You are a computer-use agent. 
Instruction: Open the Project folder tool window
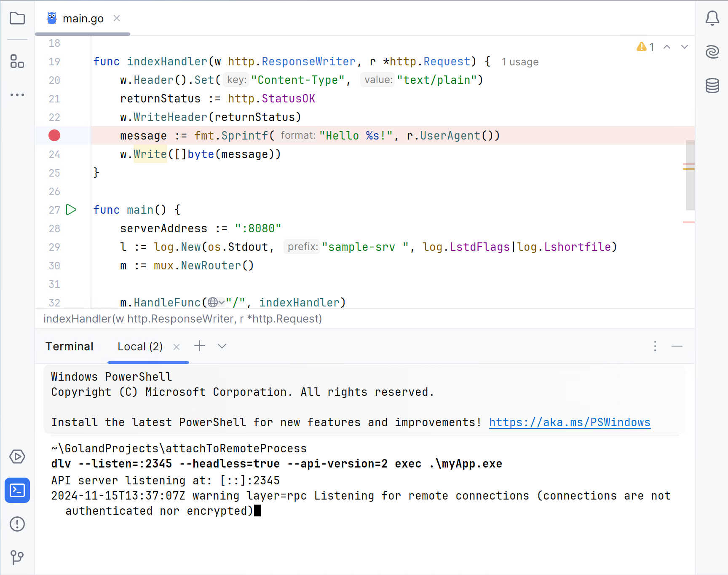pos(17,19)
